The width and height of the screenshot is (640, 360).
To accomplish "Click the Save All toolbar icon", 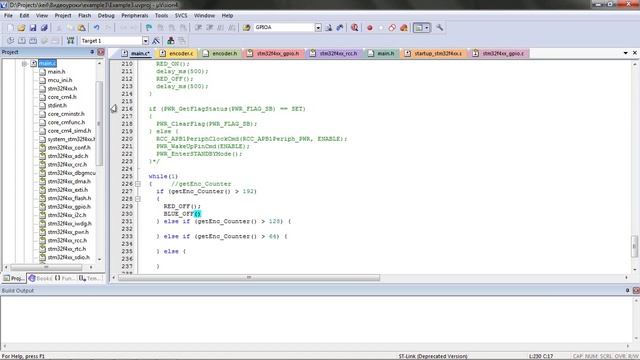I will [x=44, y=28].
